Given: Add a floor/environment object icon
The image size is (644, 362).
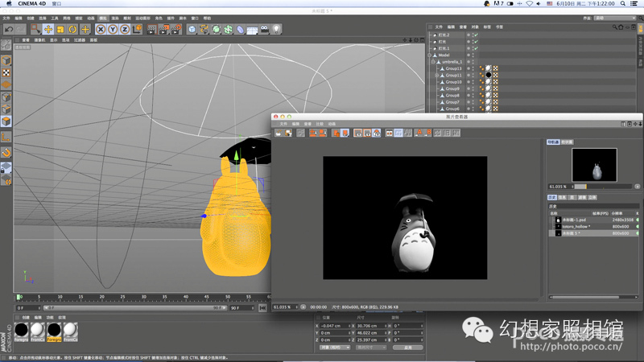Looking at the screenshot, I should pyautogui.click(x=252, y=30).
